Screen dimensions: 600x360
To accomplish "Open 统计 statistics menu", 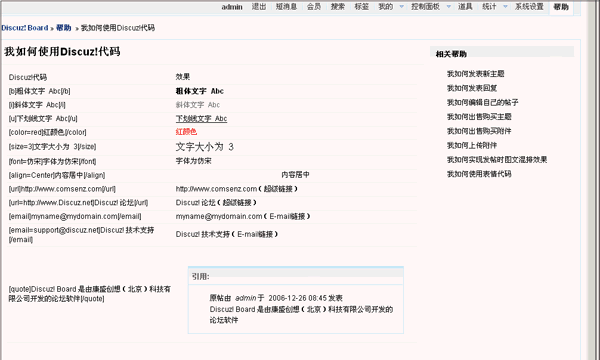I will click(x=489, y=7).
